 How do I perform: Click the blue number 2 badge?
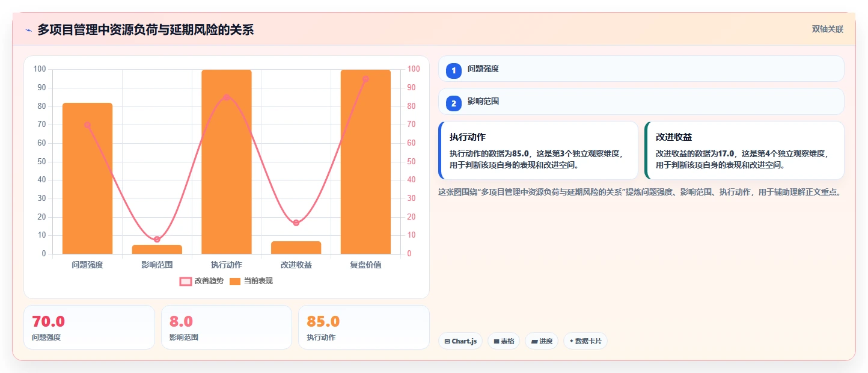[x=454, y=103]
